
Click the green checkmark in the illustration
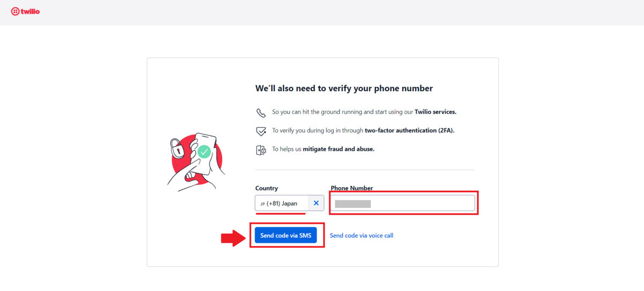(204, 152)
